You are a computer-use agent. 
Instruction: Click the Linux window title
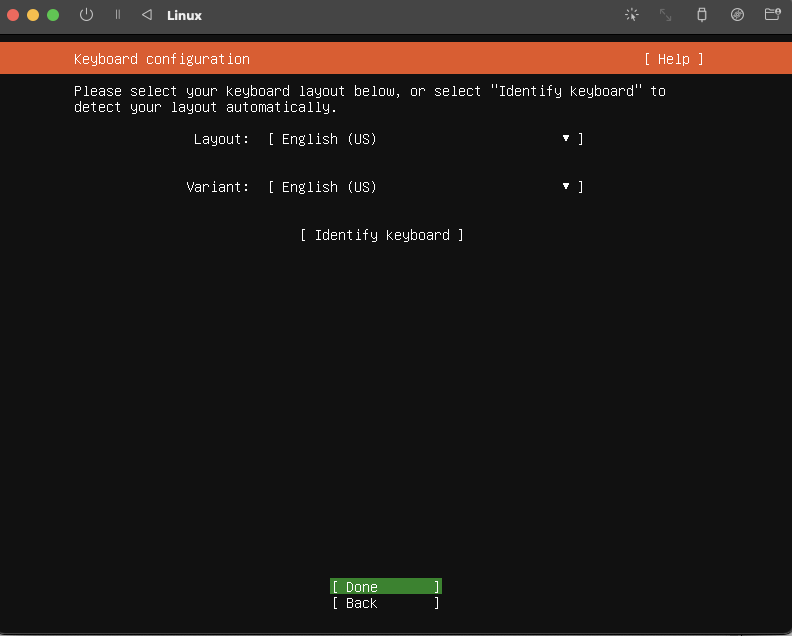[184, 16]
